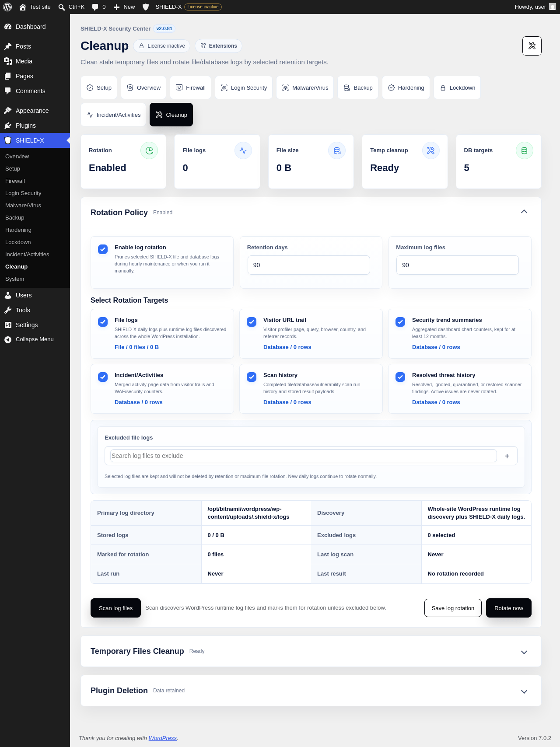
Task: Click the Scan log files button
Action: [x=115, y=608]
